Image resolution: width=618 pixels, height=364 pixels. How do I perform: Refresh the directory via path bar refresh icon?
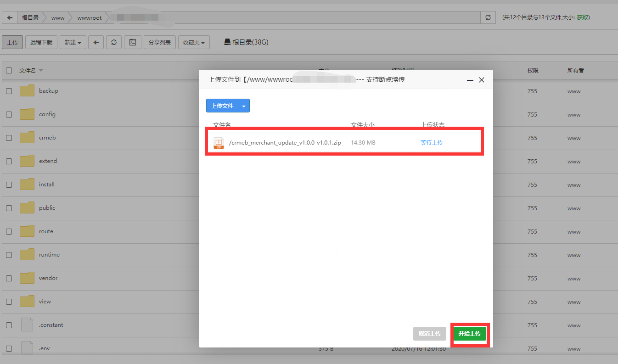488,17
